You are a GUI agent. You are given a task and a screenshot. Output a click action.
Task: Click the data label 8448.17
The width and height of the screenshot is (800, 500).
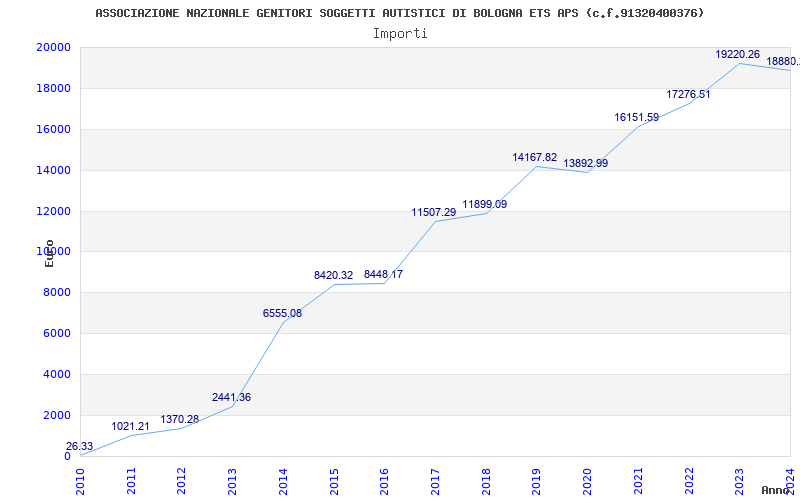pos(383,274)
